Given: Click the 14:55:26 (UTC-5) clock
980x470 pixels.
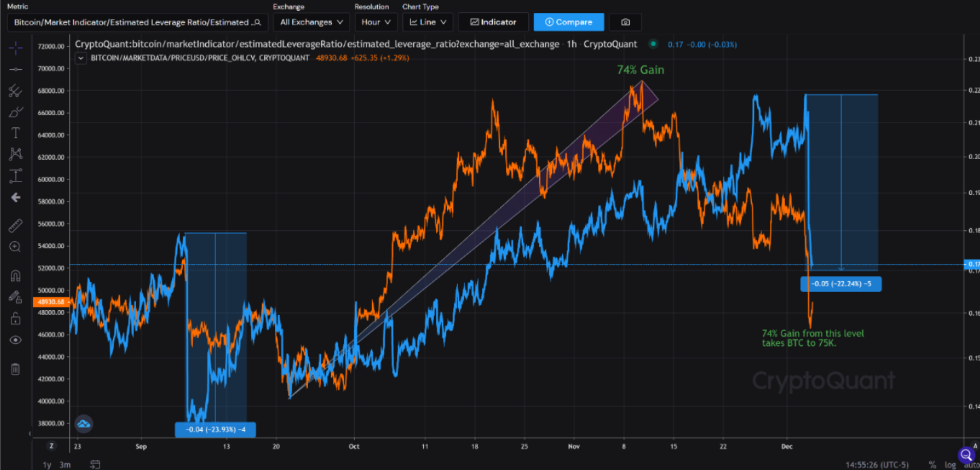Looking at the screenshot, I should point(878,465).
